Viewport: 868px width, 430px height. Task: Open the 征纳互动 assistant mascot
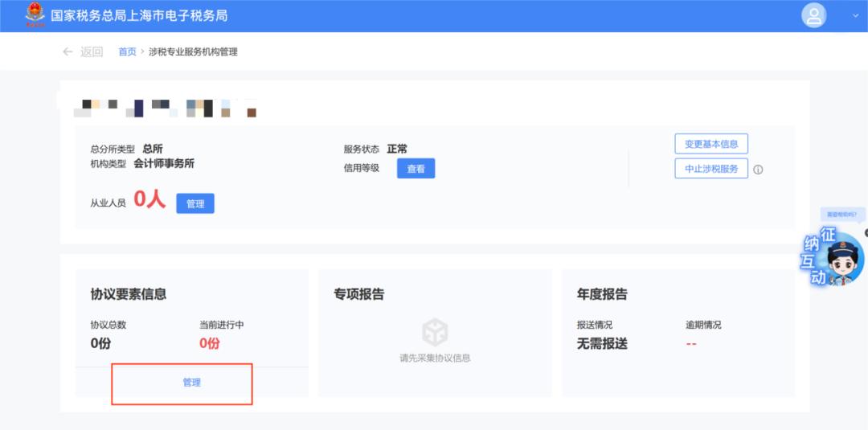(x=834, y=257)
